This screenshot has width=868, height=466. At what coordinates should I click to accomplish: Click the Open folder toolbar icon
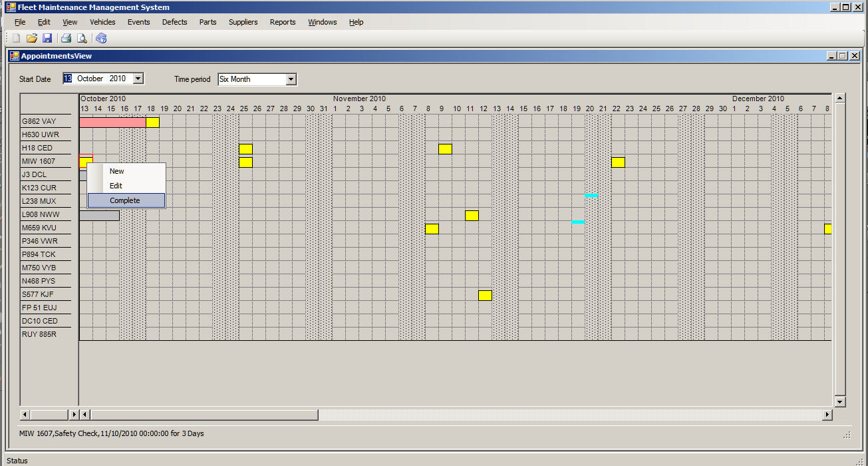pyautogui.click(x=31, y=39)
